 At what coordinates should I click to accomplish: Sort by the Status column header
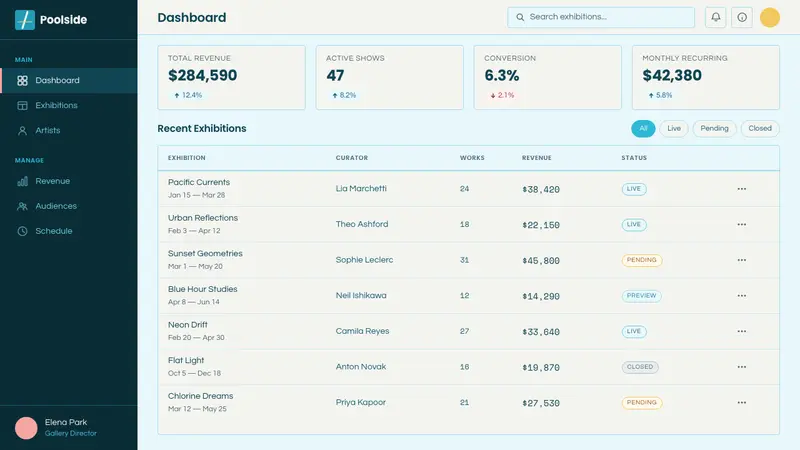(634, 158)
